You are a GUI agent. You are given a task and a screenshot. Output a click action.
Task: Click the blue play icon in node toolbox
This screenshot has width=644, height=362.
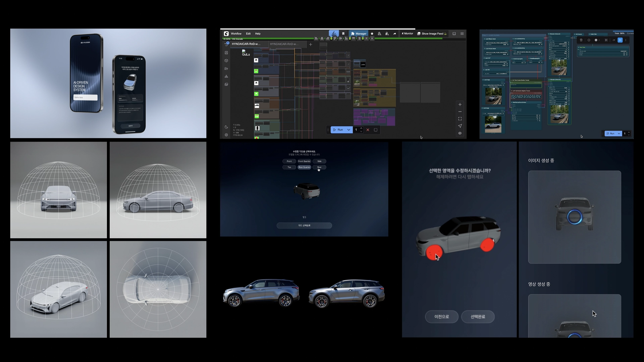(620, 40)
